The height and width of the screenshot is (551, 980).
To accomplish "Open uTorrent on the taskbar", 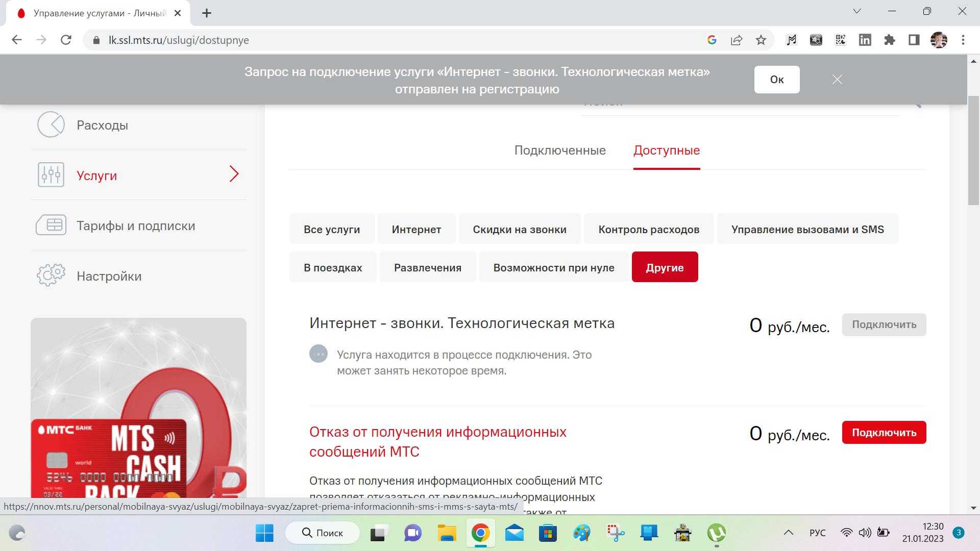I will (717, 533).
